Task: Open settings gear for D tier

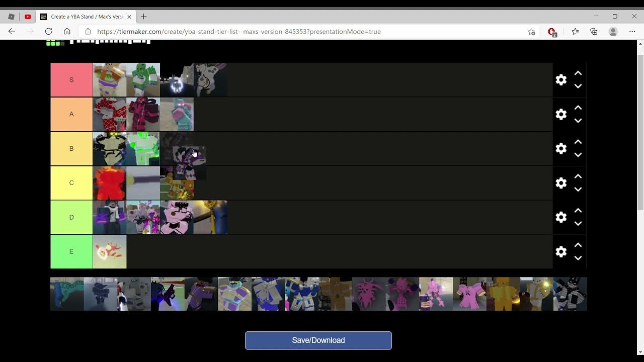Action: [561, 217]
